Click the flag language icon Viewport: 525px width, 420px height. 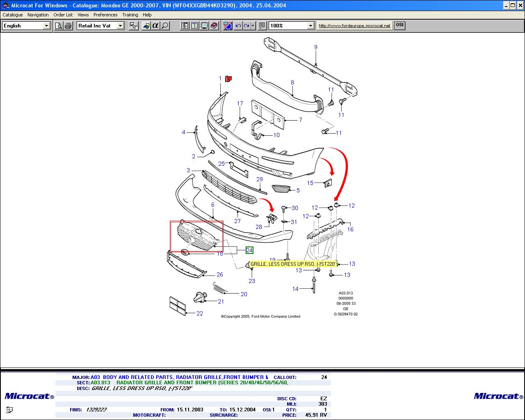[228, 26]
